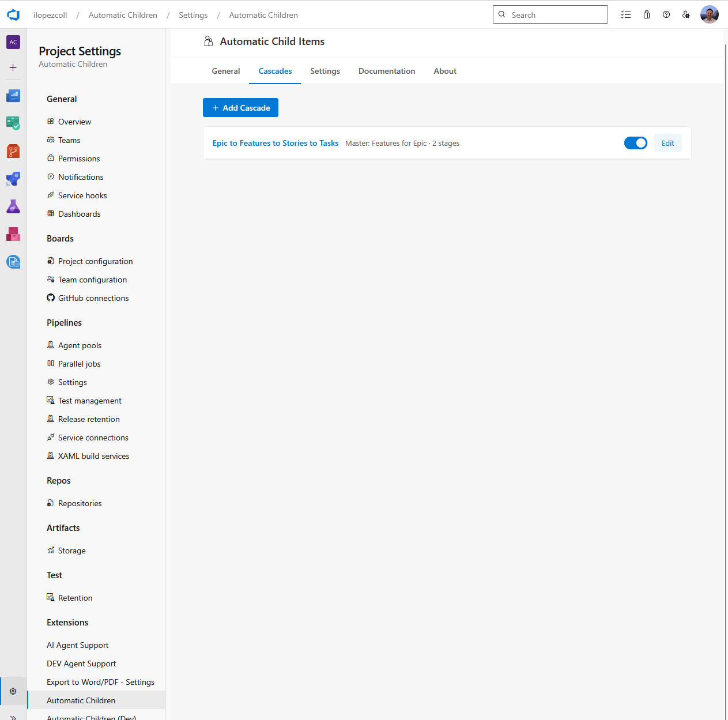728x720 pixels.
Task: Click the Azure DevOps logo
Action: click(13, 14)
